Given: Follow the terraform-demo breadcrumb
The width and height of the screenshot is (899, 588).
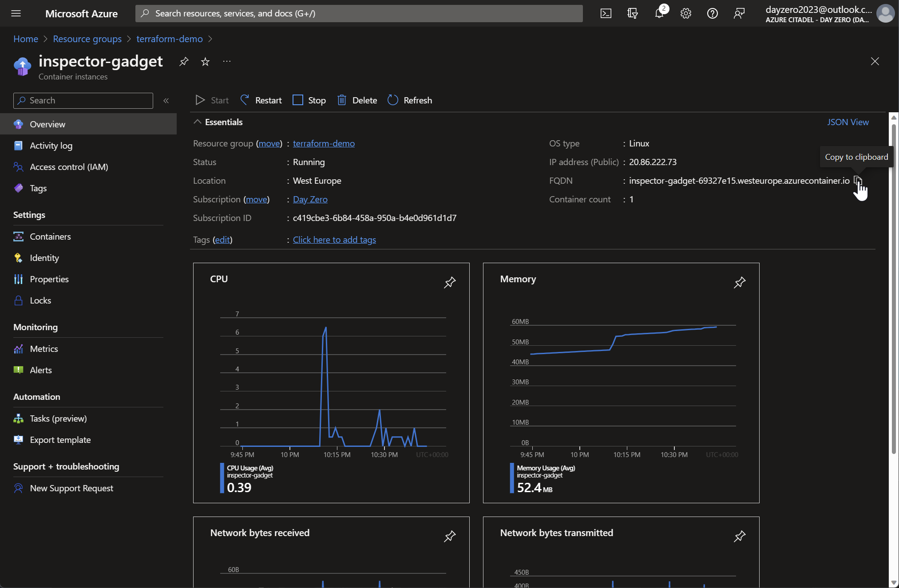Looking at the screenshot, I should click(x=170, y=39).
